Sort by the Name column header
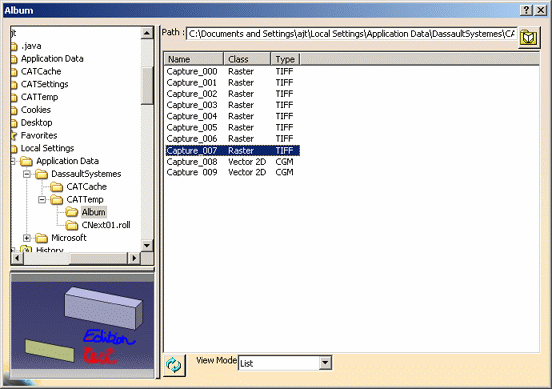 pyautogui.click(x=194, y=59)
